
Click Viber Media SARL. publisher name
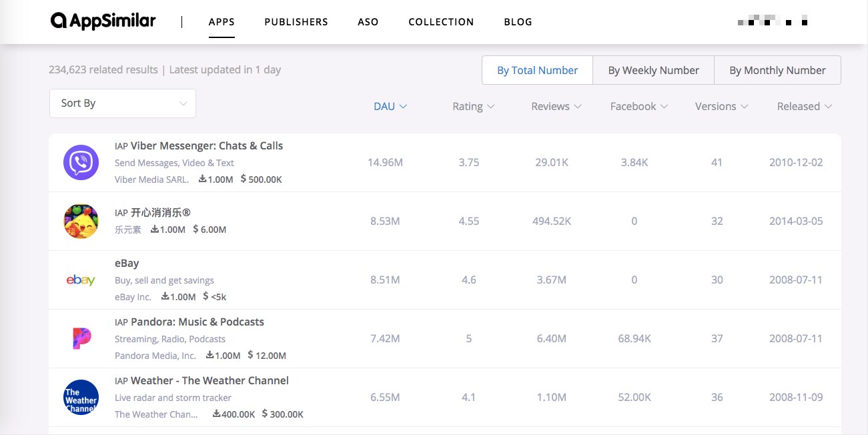[x=151, y=179]
